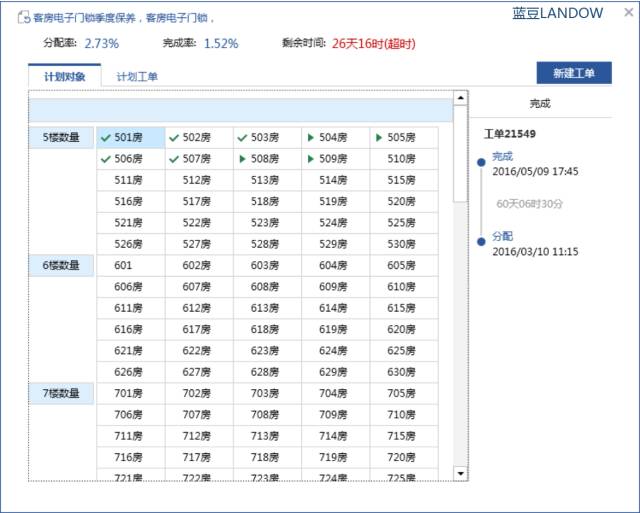Select room cell 609房
The image size is (640, 513).
point(336,286)
